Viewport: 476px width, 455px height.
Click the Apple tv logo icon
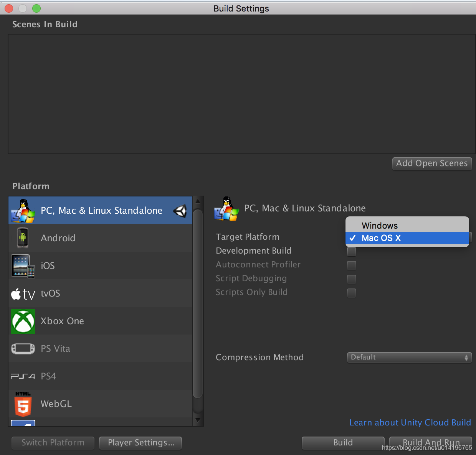click(23, 294)
